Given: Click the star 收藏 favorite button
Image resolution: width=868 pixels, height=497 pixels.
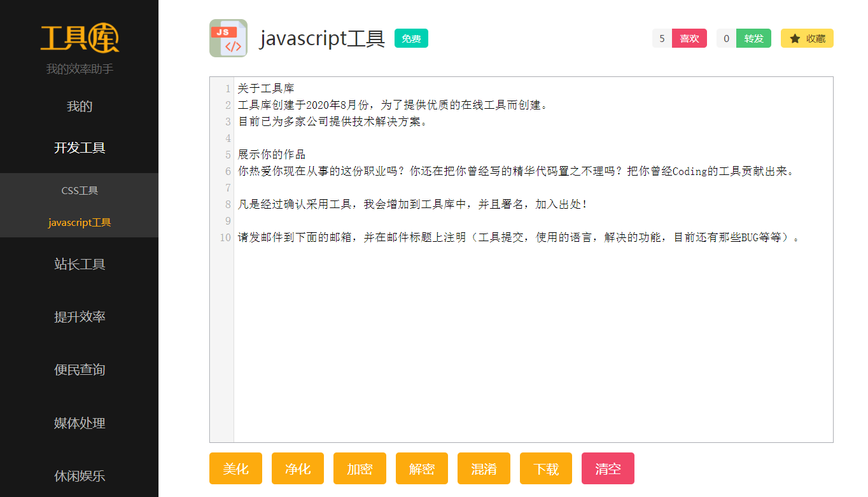Looking at the screenshot, I should [x=806, y=38].
